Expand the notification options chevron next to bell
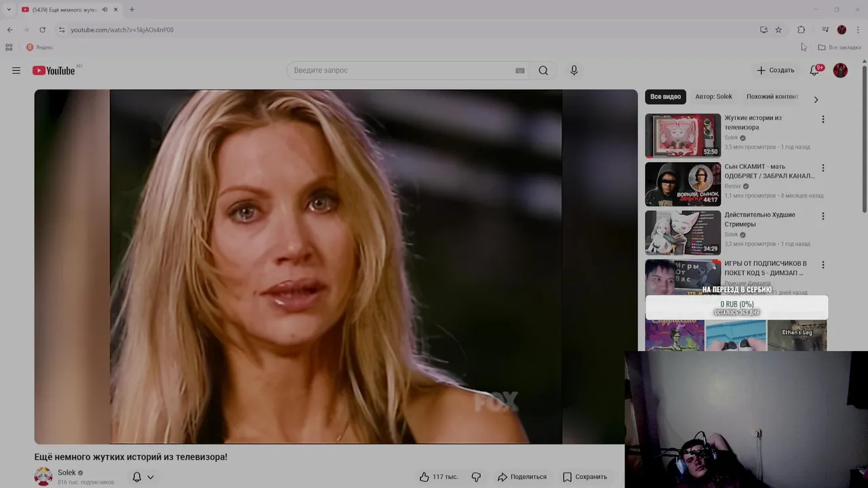 tap(151, 477)
